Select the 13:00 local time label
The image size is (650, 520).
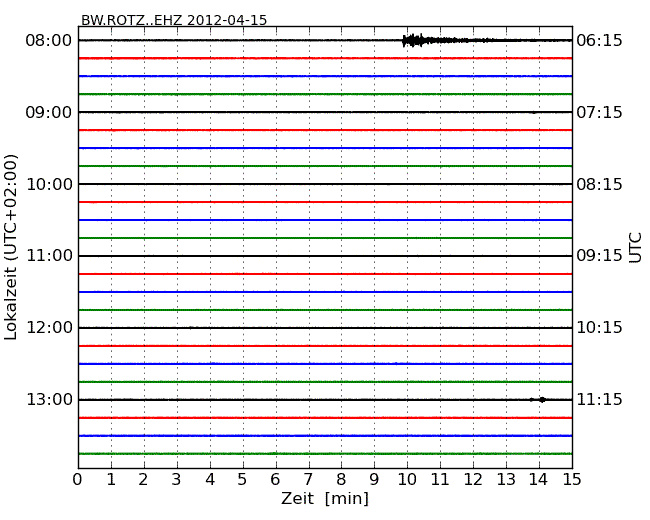point(49,400)
